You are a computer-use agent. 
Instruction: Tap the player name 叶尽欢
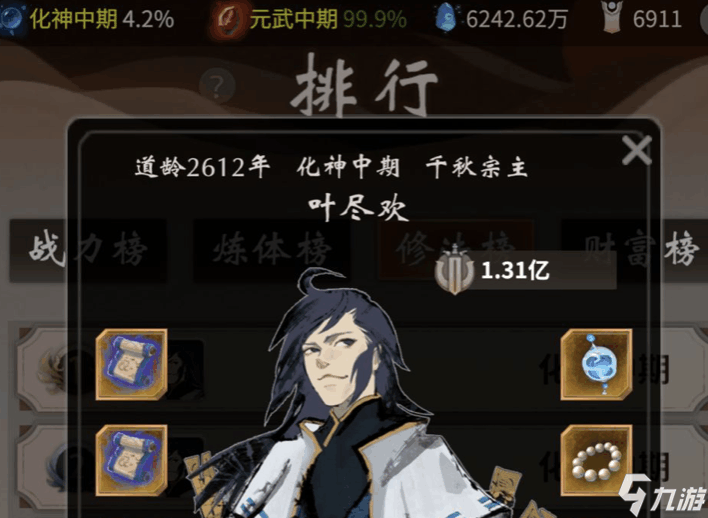pyautogui.click(x=358, y=209)
